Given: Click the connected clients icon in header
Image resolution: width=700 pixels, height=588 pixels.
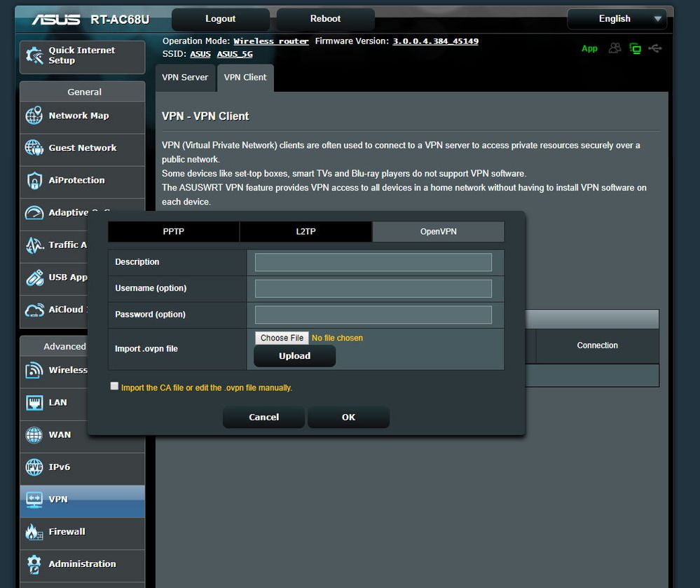Looking at the screenshot, I should (x=615, y=48).
